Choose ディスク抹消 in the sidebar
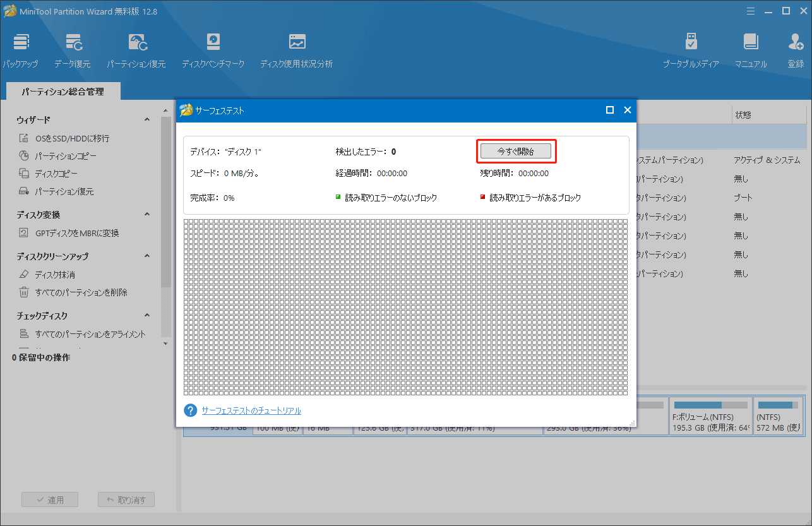This screenshot has height=526, width=812. click(x=47, y=275)
